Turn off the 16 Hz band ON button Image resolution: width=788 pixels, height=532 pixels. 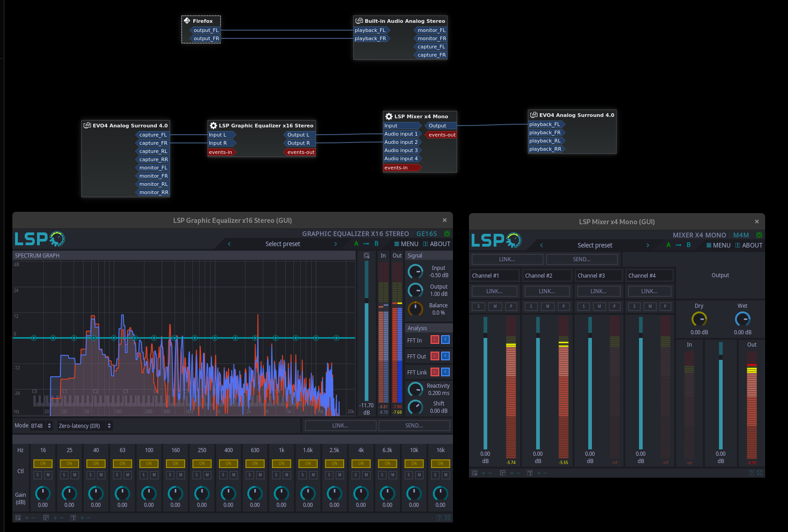[43, 464]
